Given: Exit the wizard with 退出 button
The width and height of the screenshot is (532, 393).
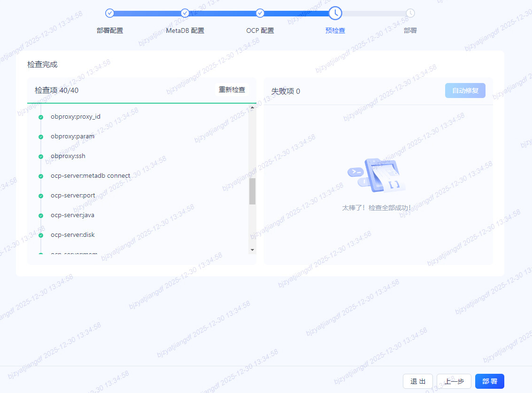Looking at the screenshot, I should point(417,381).
